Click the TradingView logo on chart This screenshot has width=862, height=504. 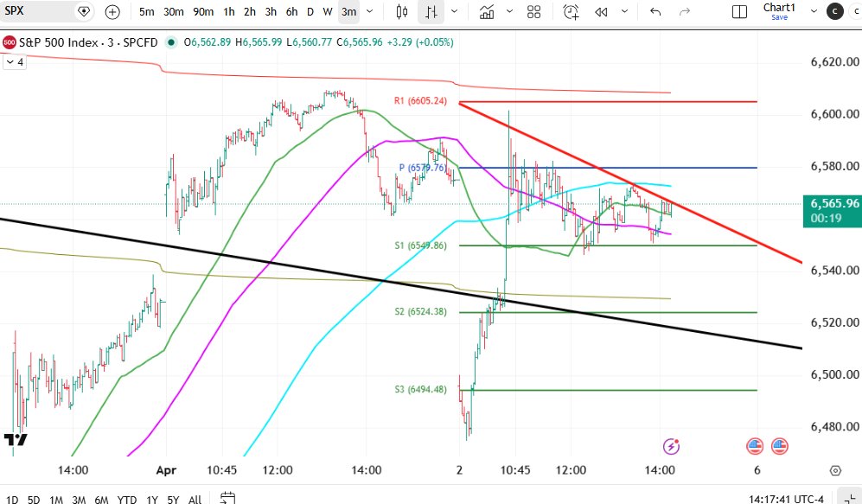[x=16, y=439]
